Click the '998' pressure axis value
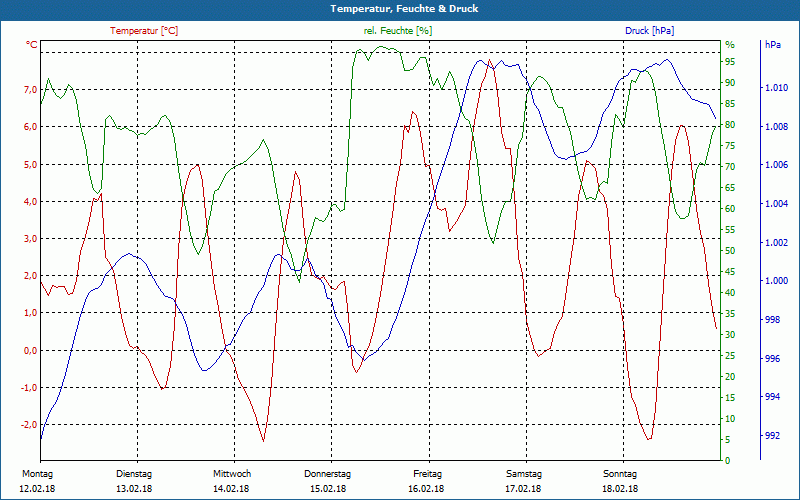Viewport: 800px width, 500px height. tap(772, 320)
